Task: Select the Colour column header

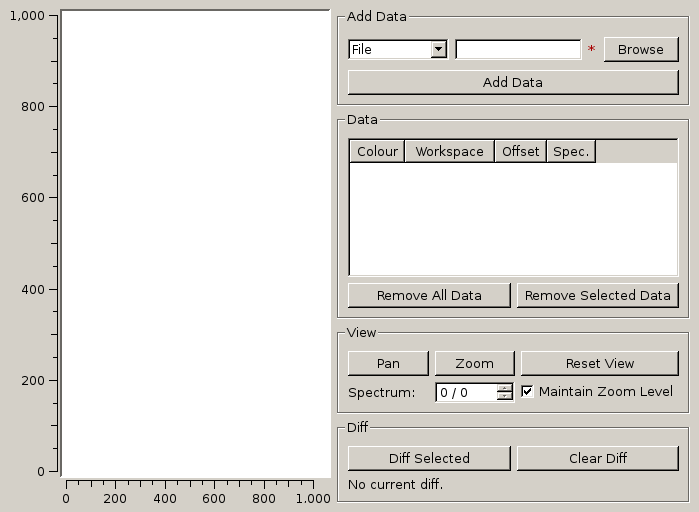Action: pos(377,151)
